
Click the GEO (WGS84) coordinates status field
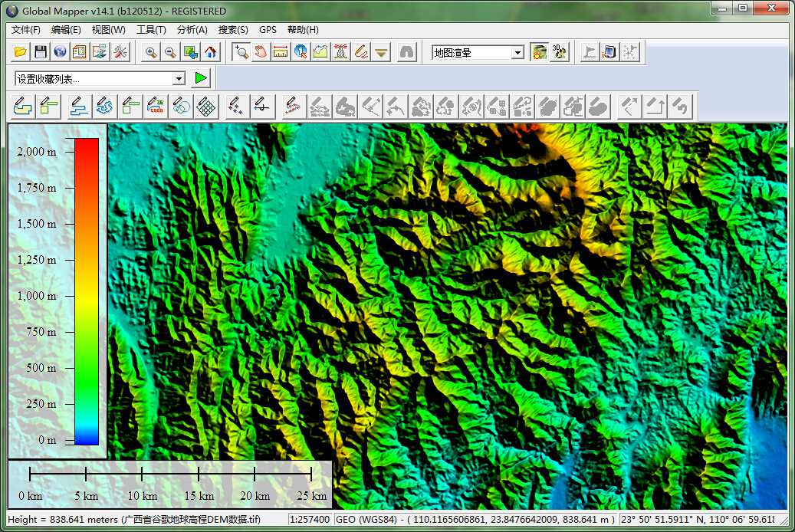(475, 519)
